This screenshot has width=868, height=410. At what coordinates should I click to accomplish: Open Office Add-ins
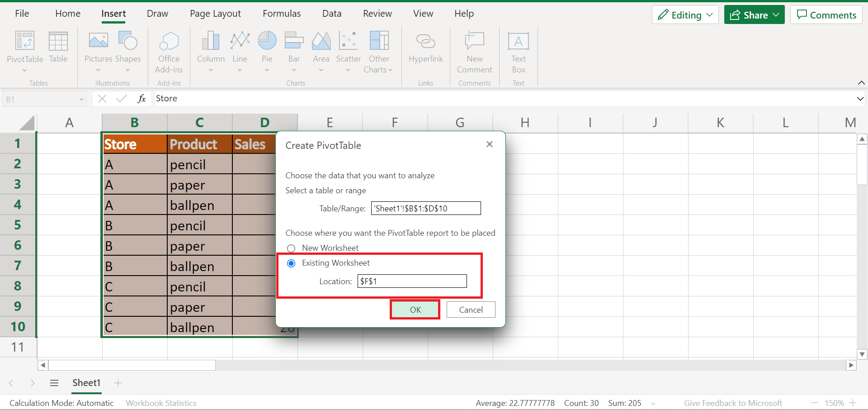[169, 52]
